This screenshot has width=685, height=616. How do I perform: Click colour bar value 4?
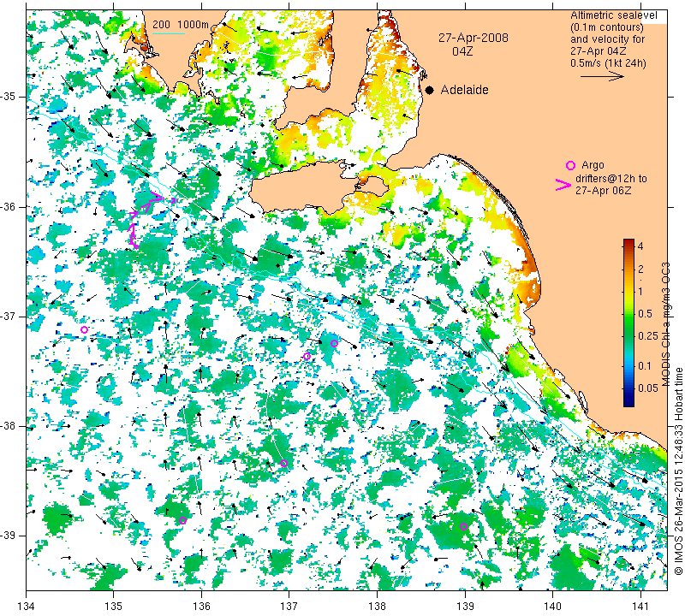[x=640, y=246]
